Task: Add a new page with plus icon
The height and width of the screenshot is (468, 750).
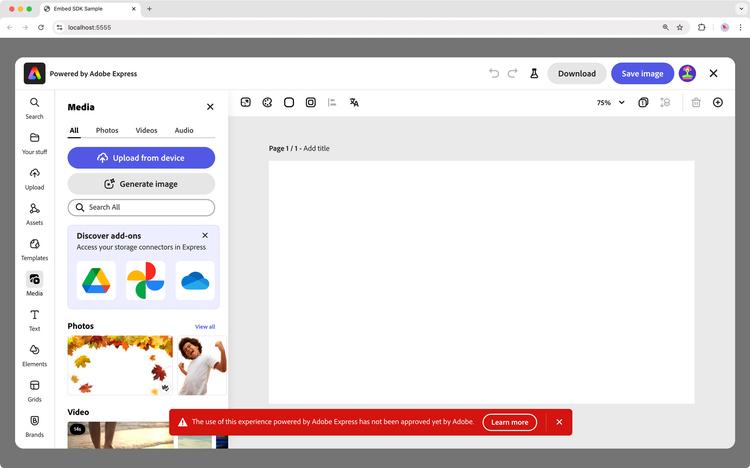Action: 718,102
